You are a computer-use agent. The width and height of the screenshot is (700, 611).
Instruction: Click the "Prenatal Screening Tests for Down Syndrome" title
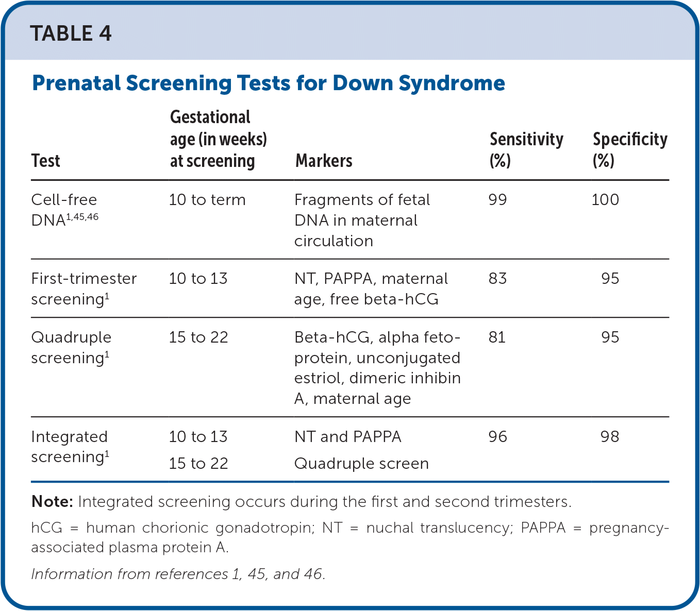[268, 83]
